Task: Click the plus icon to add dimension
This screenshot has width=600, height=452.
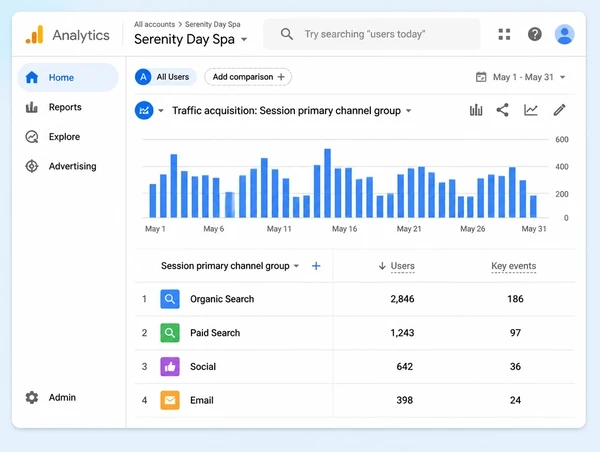Action: [x=316, y=266]
